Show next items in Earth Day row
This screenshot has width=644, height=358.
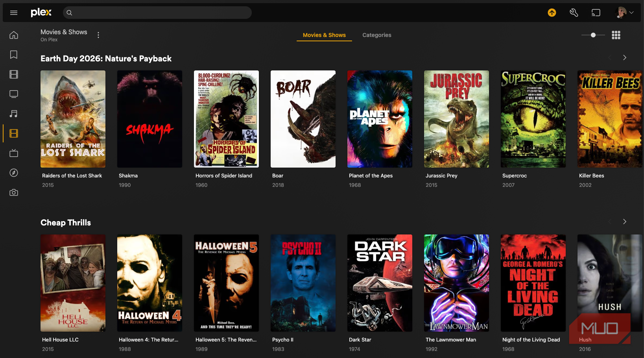point(624,57)
